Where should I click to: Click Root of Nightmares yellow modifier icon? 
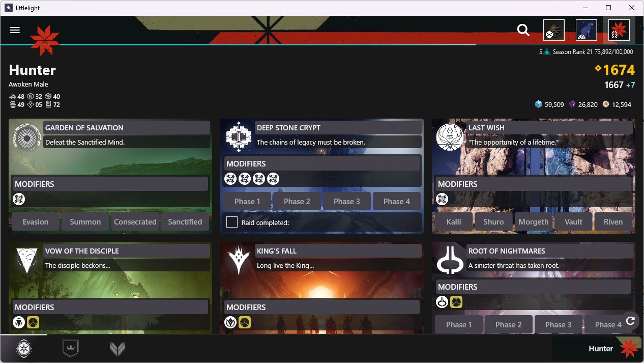[x=456, y=302]
